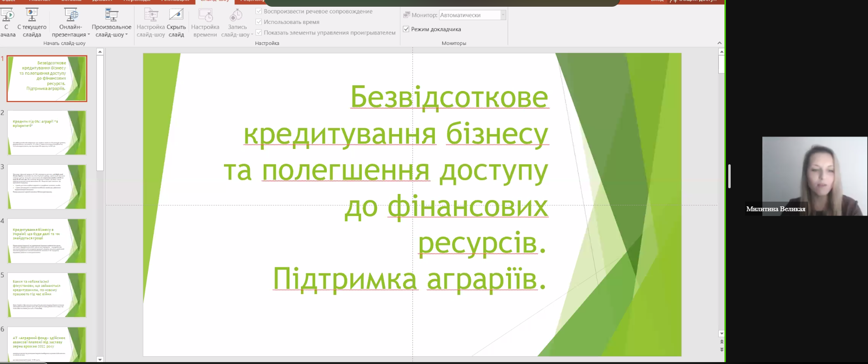868x364 pixels.
Task: Click the monitor icon beside Монитор label
Action: (407, 15)
